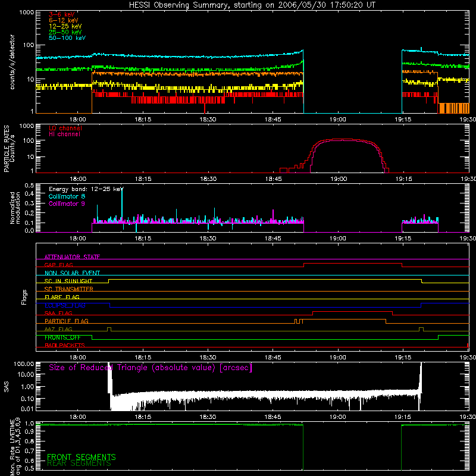Click the counts/s/detector axis label
This screenshot has width=476, height=476.
coord(12,62)
